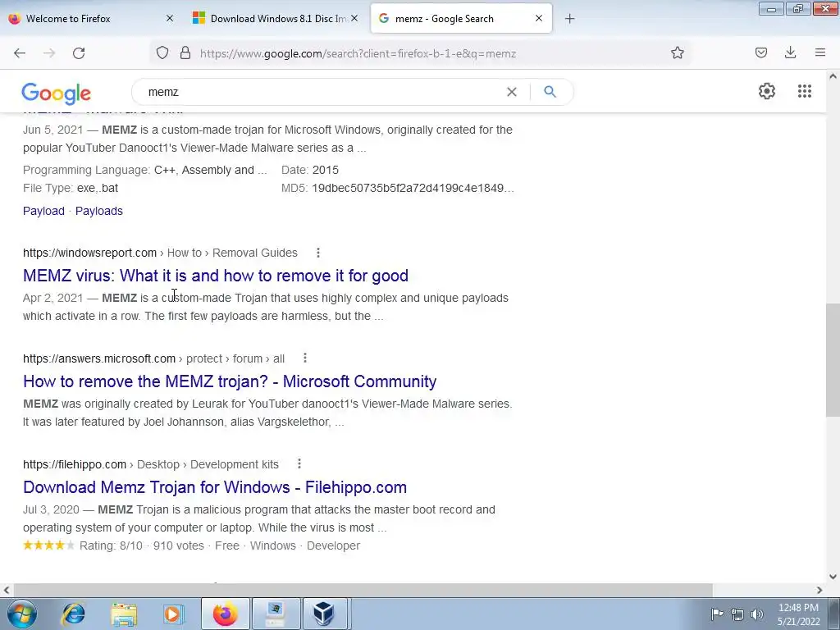The width and height of the screenshot is (840, 630).
Task: Open the Payloads sitelink
Action: [x=99, y=211]
